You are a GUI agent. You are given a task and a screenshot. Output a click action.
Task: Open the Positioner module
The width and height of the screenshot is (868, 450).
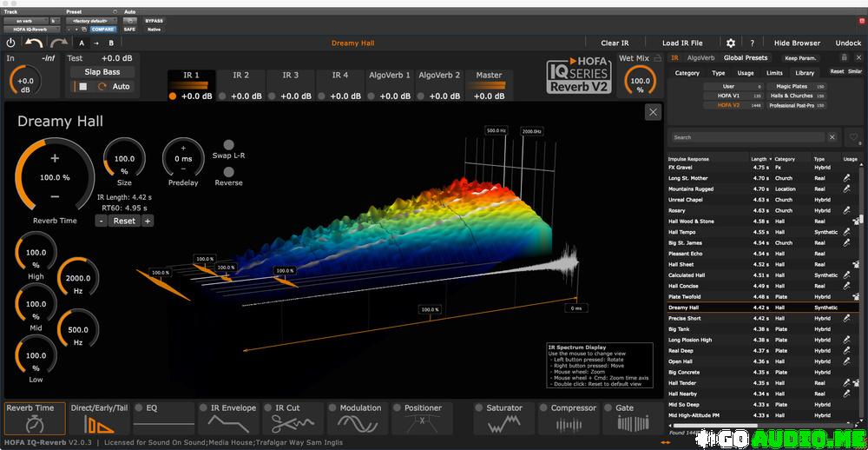pos(422,419)
